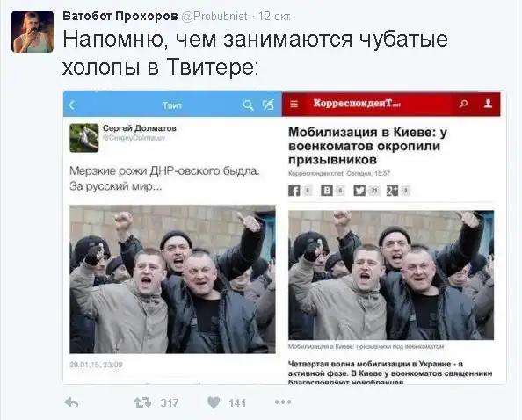
Task: Tap the back chevron in Твит header
Action: pos(71,105)
